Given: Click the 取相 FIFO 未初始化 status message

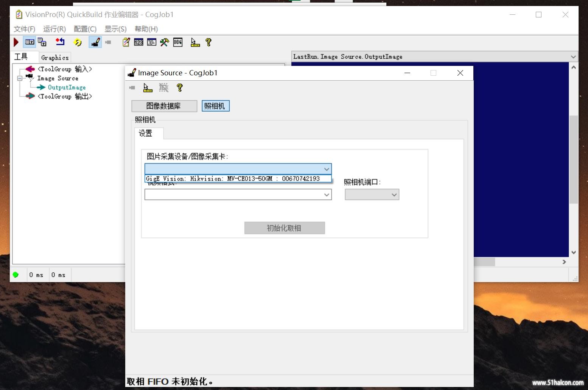Looking at the screenshot, I should [170, 381].
